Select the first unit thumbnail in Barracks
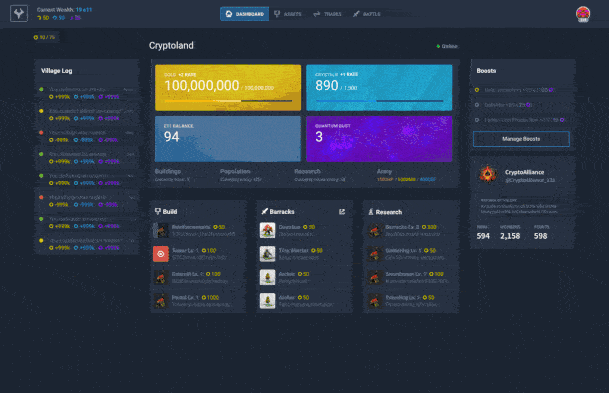This screenshot has width=609, height=393. 267,230
